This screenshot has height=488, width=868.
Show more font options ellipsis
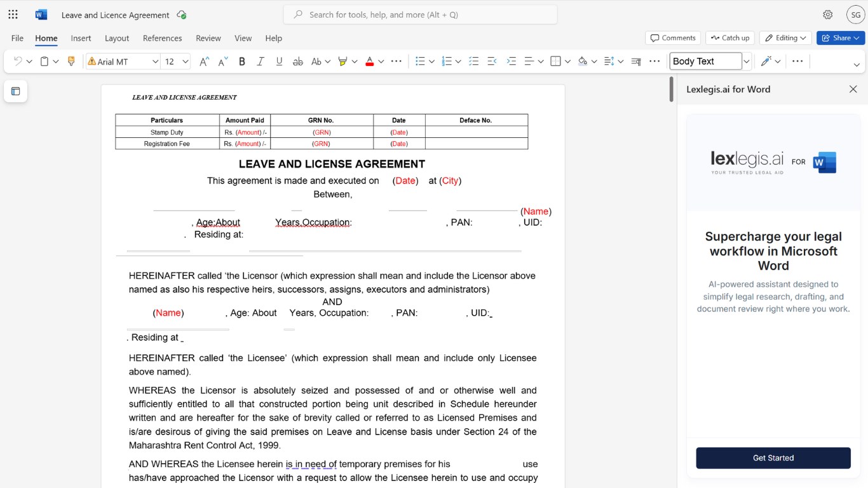click(x=396, y=62)
